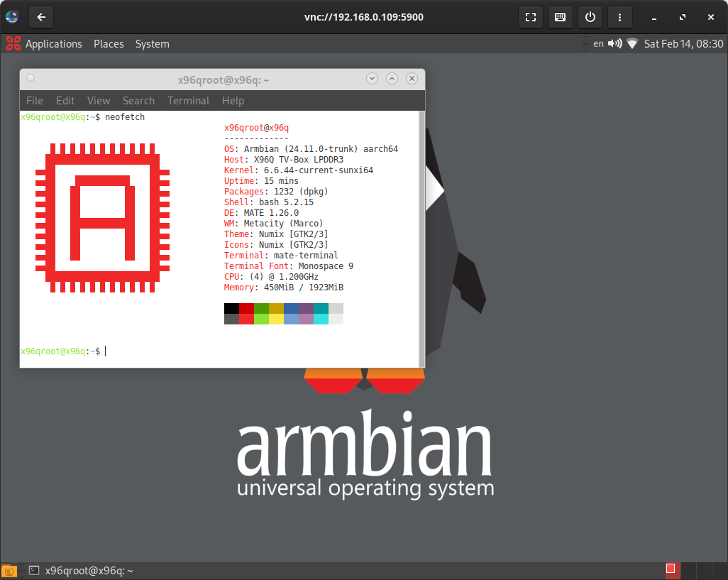This screenshot has height=580, width=728.
Task: Open the terminal Help menu
Action: (x=233, y=101)
